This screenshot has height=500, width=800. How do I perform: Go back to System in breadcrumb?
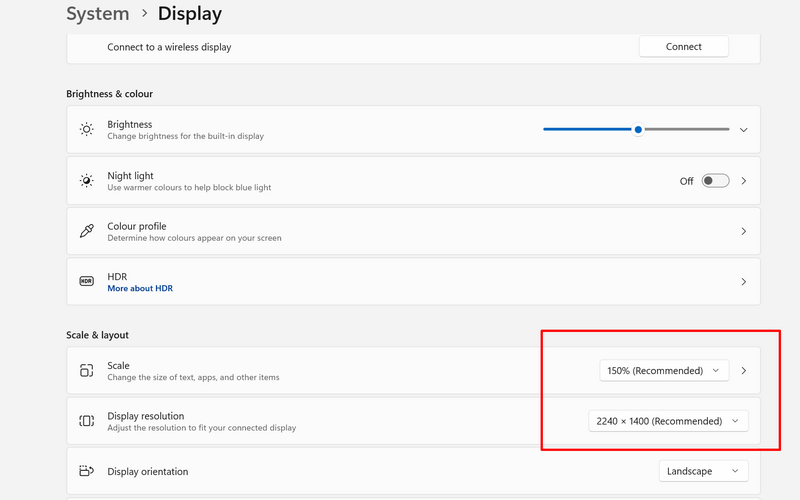[x=97, y=14]
